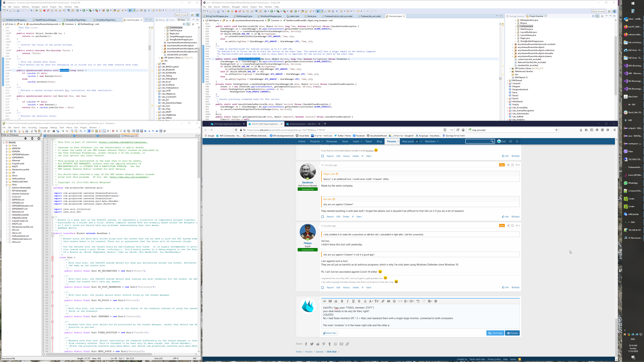Click undo icon in reply editor
Screen dimensions: 644x362
coord(418,301)
